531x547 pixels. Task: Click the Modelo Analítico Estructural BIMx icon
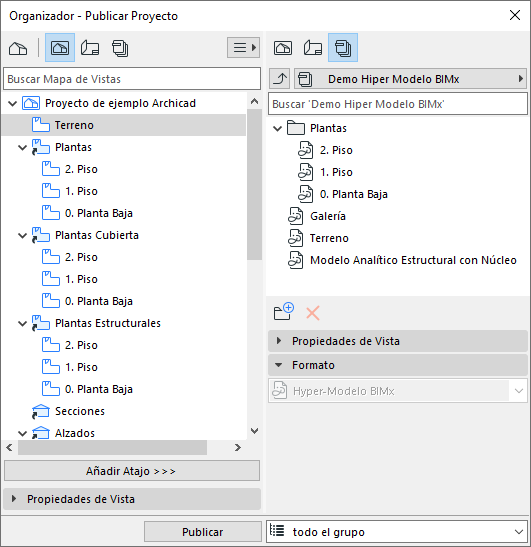tap(296, 260)
